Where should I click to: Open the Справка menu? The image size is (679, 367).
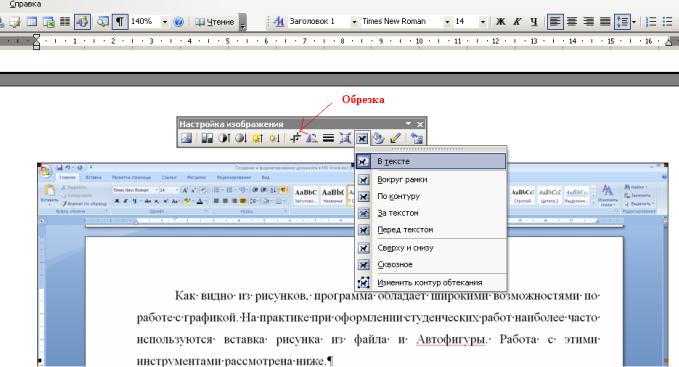pyautogui.click(x=25, y=4)
